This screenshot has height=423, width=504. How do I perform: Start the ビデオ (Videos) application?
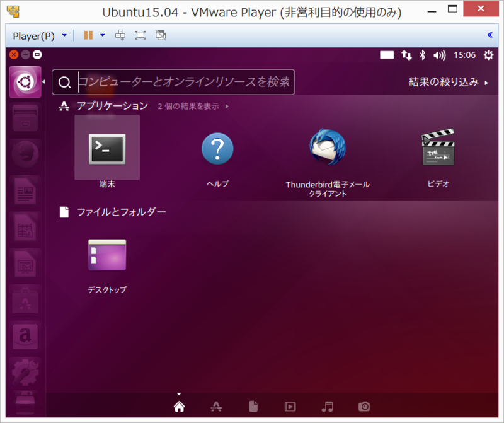pos(437,148)
